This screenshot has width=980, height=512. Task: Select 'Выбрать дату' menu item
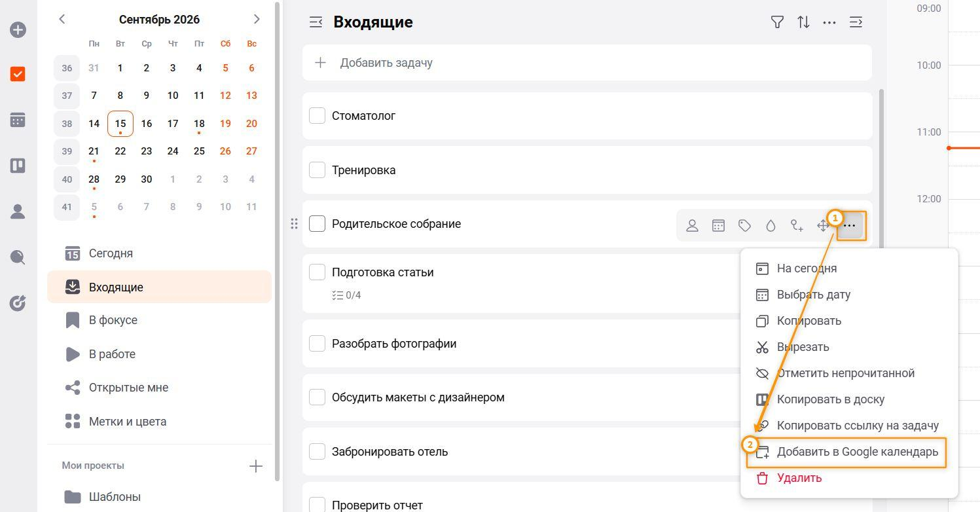click(849, 295)
